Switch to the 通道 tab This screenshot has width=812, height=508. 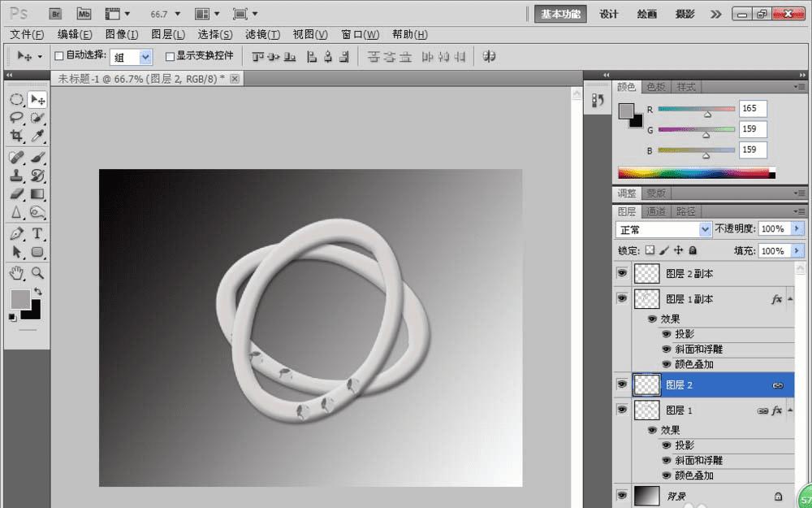(657, 211)
